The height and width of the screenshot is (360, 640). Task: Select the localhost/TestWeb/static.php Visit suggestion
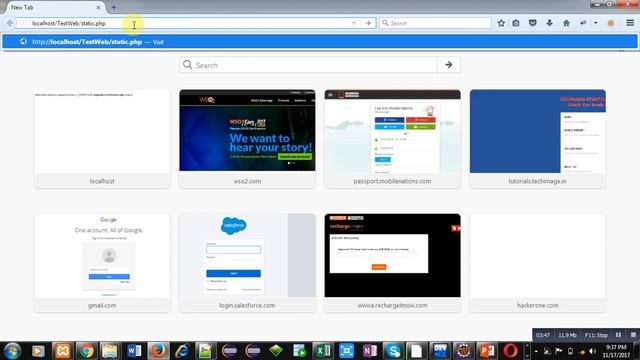(x=320, y=42)
